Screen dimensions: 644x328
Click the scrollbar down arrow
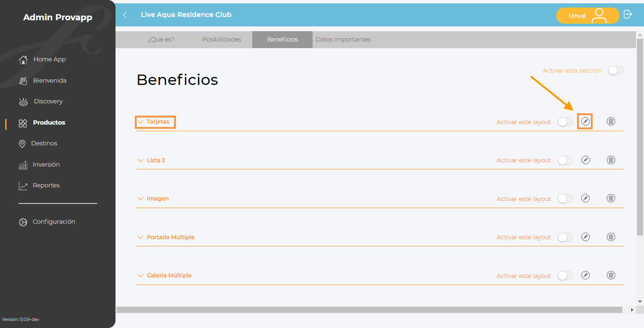(x=640, y=302)
